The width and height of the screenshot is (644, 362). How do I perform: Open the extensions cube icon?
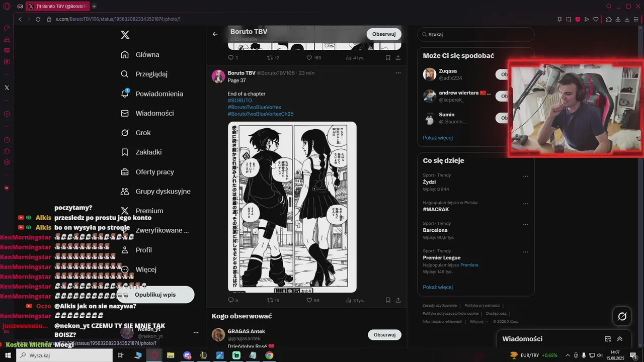(609, 19)
